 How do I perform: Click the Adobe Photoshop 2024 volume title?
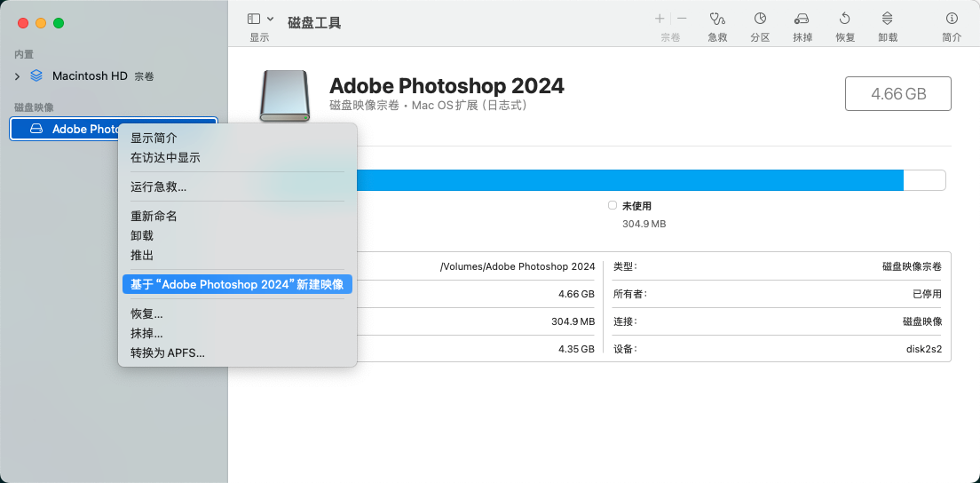tap(447, 85)
